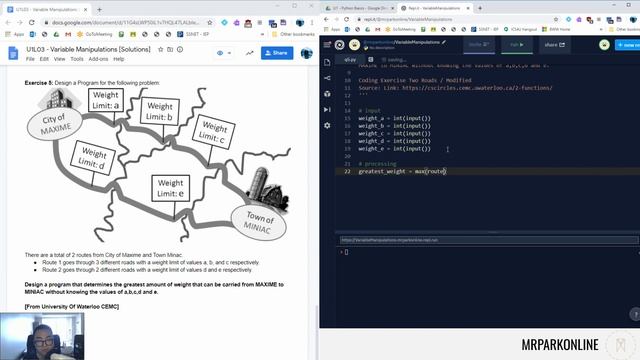
Task: Open the Add-ons menu in Docs
Action: (98, 59)
